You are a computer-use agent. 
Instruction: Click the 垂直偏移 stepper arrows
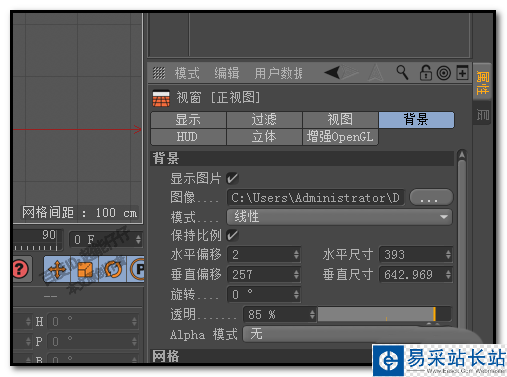click(296, 275)
